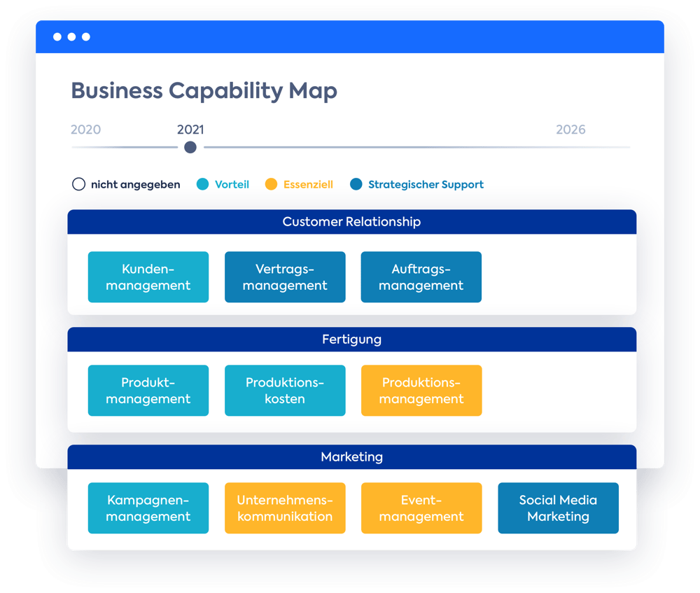Viewport: 700px width, 593px height.
Task: Open the Social Media Marketing card
Action: pyautogui.click(x=558, y=508)
